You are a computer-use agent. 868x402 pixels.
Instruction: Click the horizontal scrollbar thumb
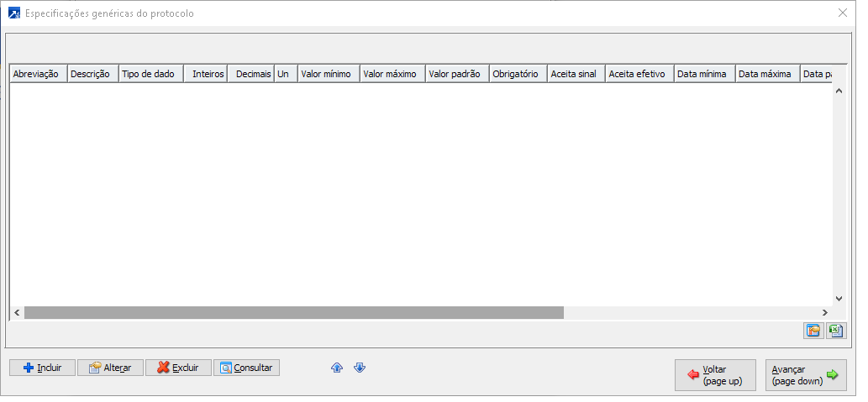[x=294, y=313]
